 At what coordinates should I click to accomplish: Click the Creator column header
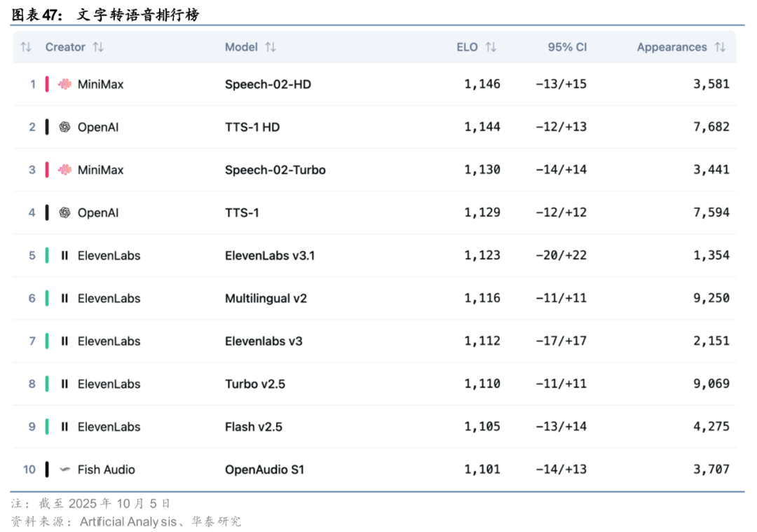click(x=65, y=47)
